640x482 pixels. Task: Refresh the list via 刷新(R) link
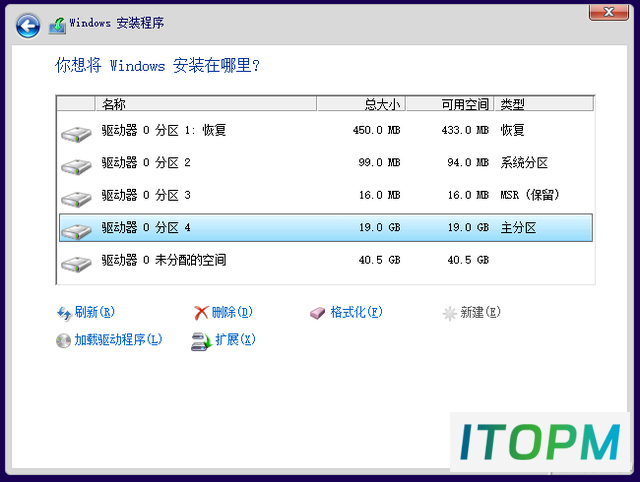click(x=95, y=312)
